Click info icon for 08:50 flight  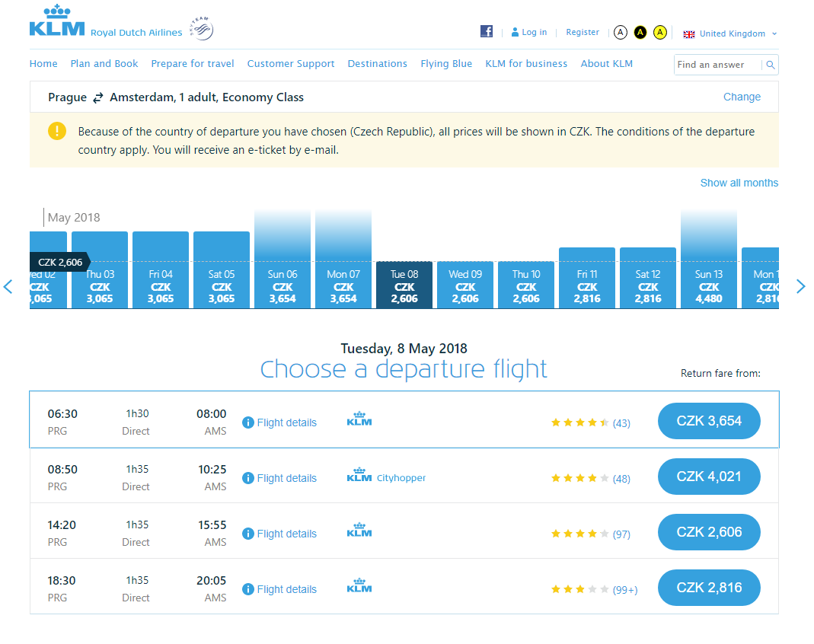point(248,478)
